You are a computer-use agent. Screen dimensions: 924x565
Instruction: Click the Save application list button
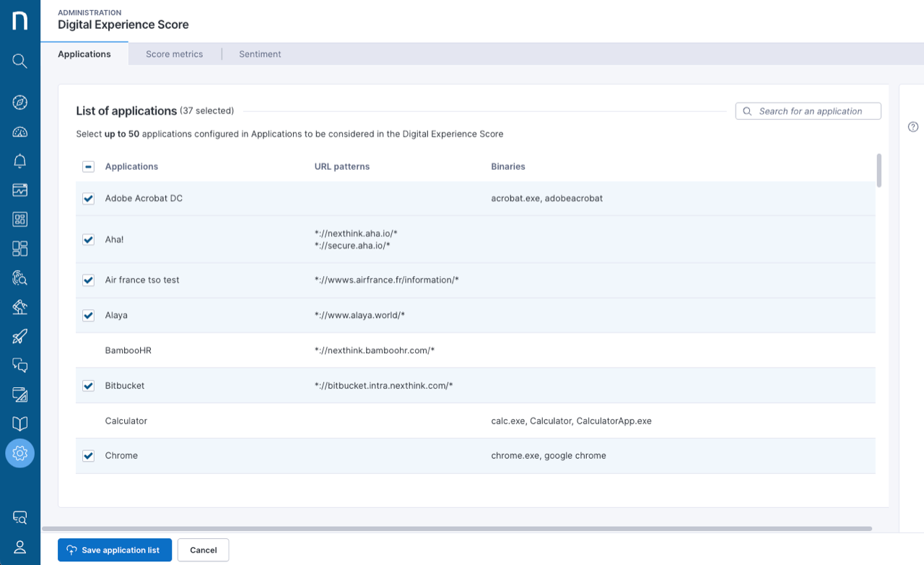[115, 550]
